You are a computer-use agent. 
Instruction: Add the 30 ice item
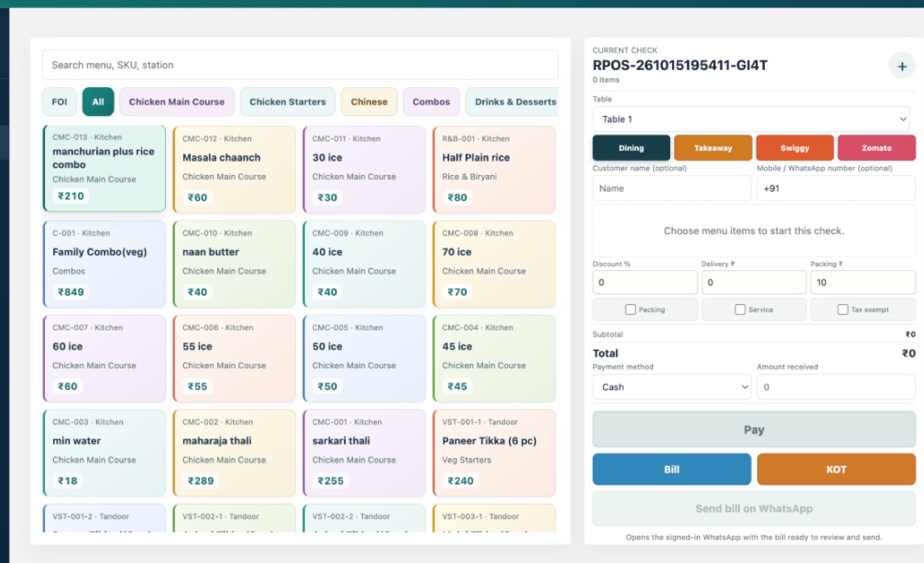364,169
